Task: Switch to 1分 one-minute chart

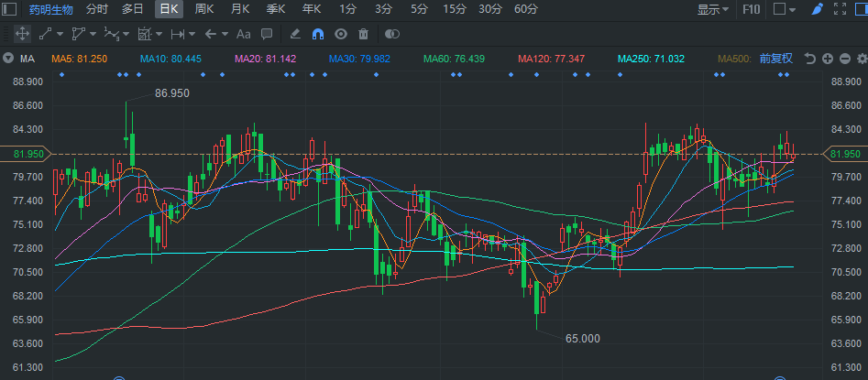Action: click(x=347, y=9)
